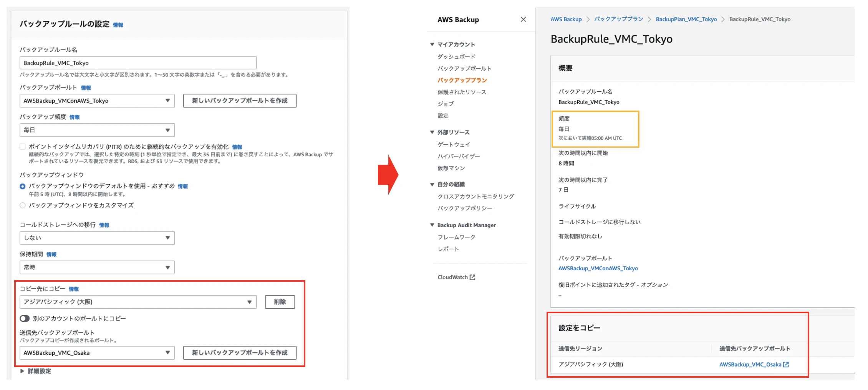Click the 削除 button for copy destination
Image resolution: width=868 pixels, height=390 pixels.
[x=280, y=302]
